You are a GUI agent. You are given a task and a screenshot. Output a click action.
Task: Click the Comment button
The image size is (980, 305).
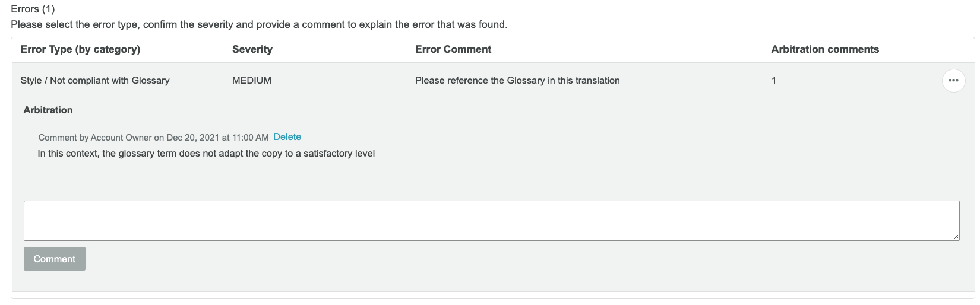tap(55, 259)
